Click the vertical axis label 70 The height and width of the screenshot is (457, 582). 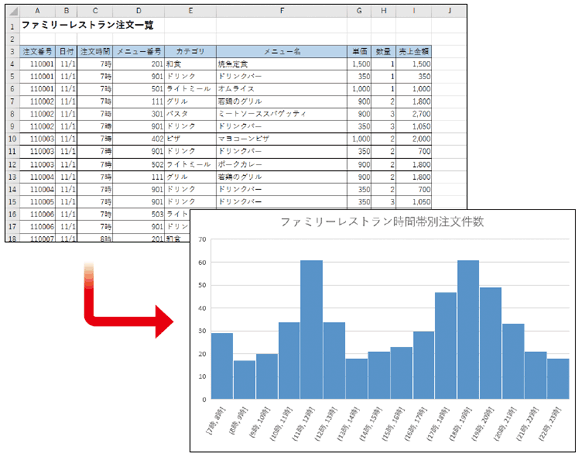pos(202,239)
